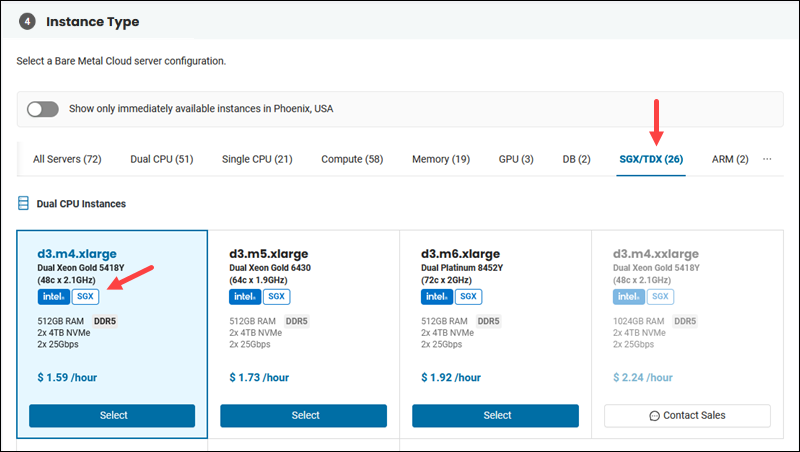The height and width of the screenshot is (452, 800).
Task: Open the Memory (19) tab
Action: [x=441, y=159]
